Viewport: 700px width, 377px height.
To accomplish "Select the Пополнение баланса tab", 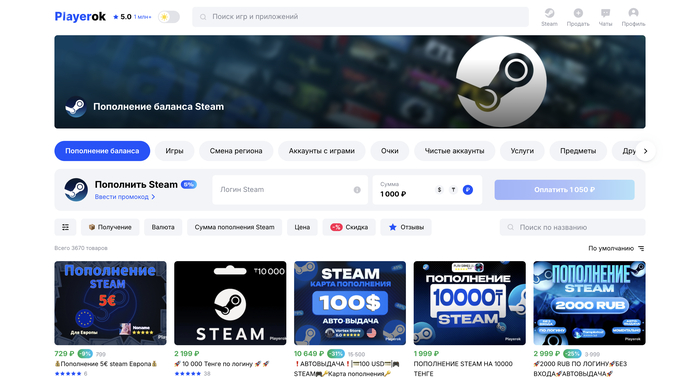I will click(102, 151).
